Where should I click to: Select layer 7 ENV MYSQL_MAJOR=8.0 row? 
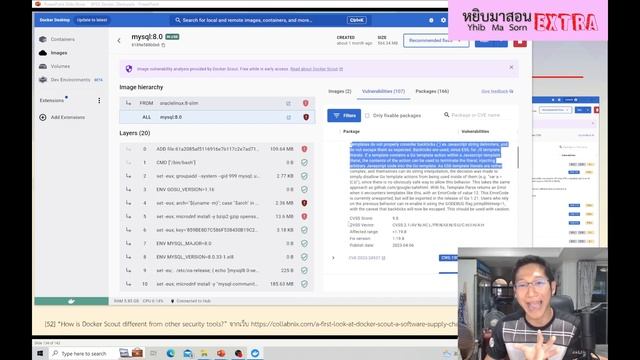217,243
